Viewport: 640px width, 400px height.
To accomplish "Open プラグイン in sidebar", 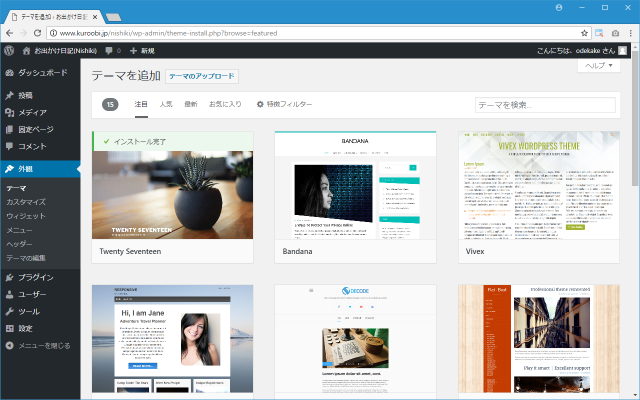I will [40, 277].
